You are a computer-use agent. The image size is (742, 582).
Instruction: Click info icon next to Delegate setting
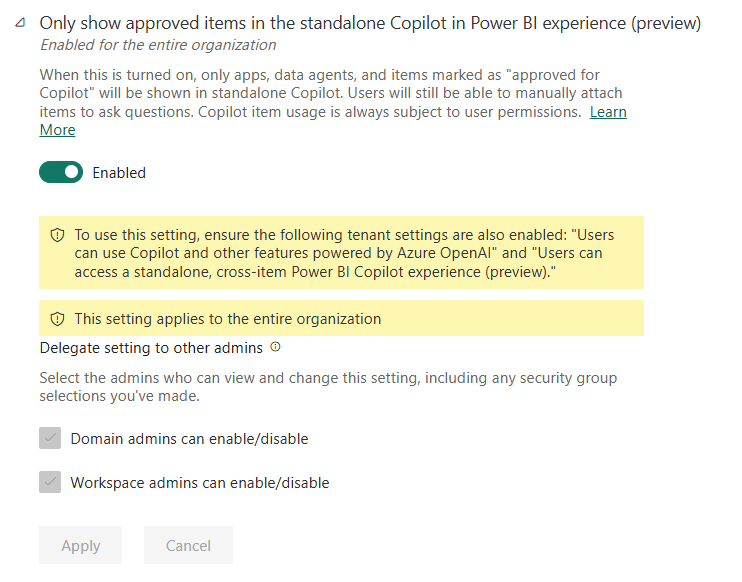point(276,348)
